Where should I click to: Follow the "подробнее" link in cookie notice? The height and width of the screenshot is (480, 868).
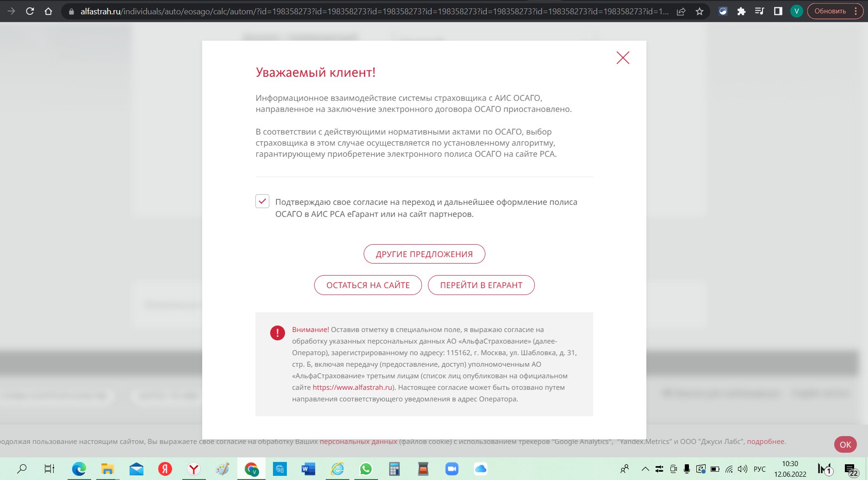[765, 442]
